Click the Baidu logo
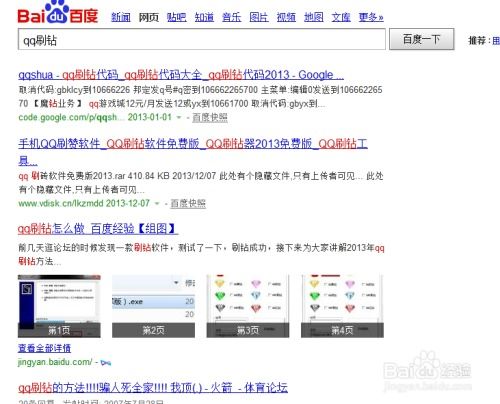The image size is (500, 404). (x=58, y=12)
